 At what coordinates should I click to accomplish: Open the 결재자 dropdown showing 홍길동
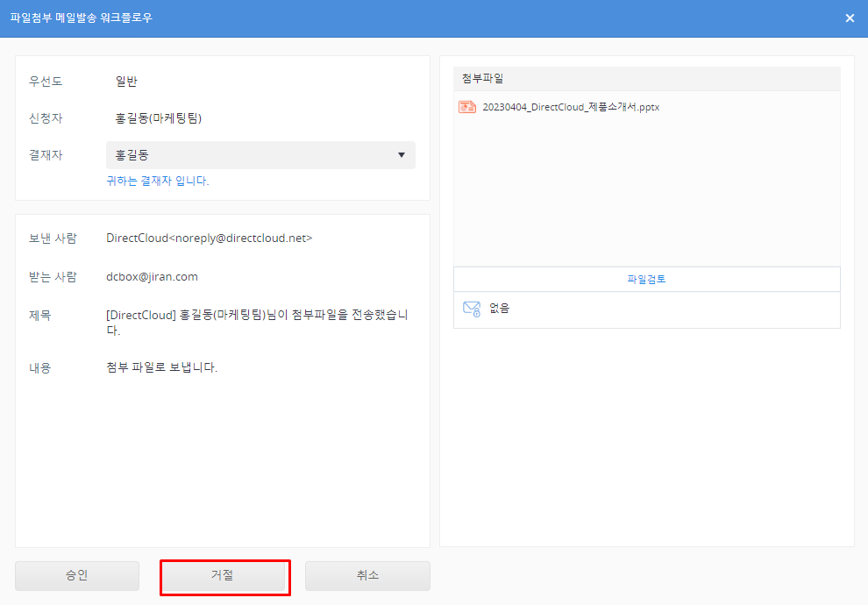point(260,155)
